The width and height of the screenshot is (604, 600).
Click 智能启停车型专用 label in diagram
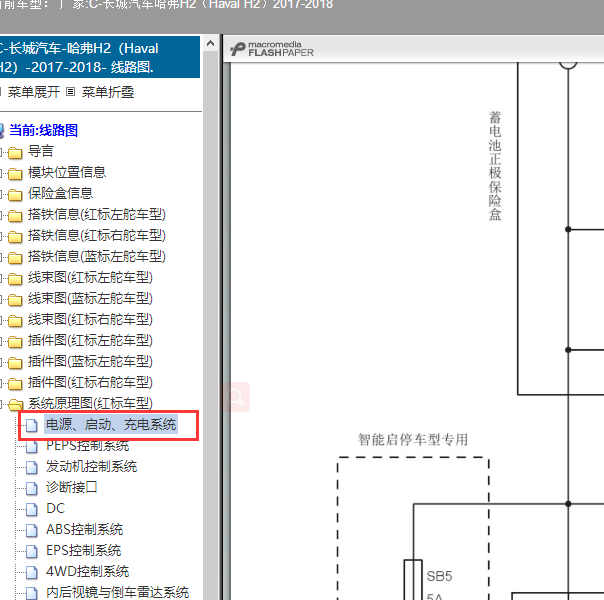413,439
